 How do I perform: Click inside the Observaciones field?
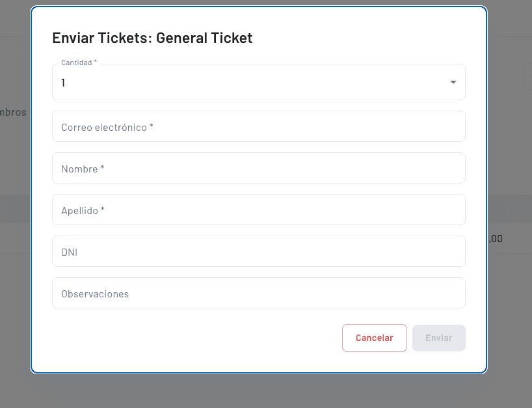tap(259, 293)
